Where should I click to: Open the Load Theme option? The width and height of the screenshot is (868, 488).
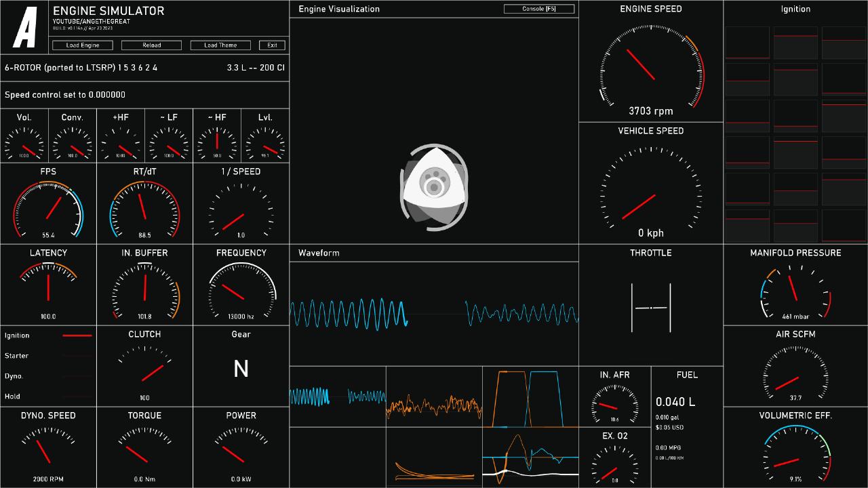220,45
